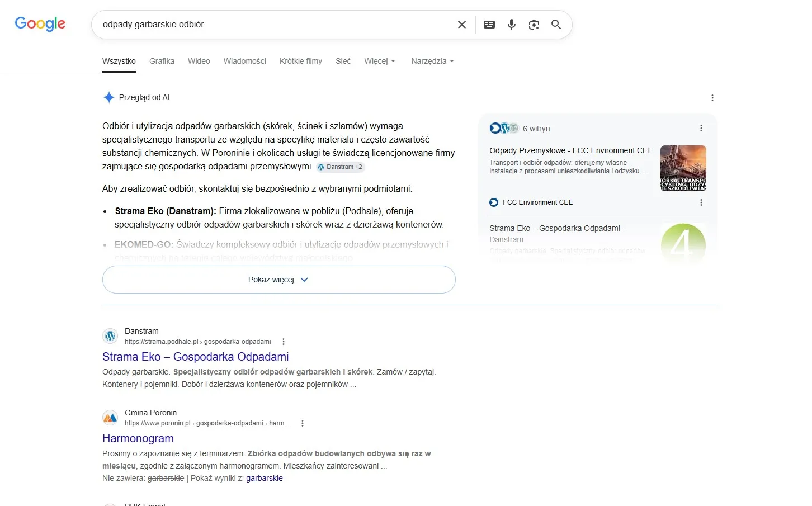Switch to the Grafika tab
The height and width of the screenshot is (506, 812).
click(x=162, y=61)
